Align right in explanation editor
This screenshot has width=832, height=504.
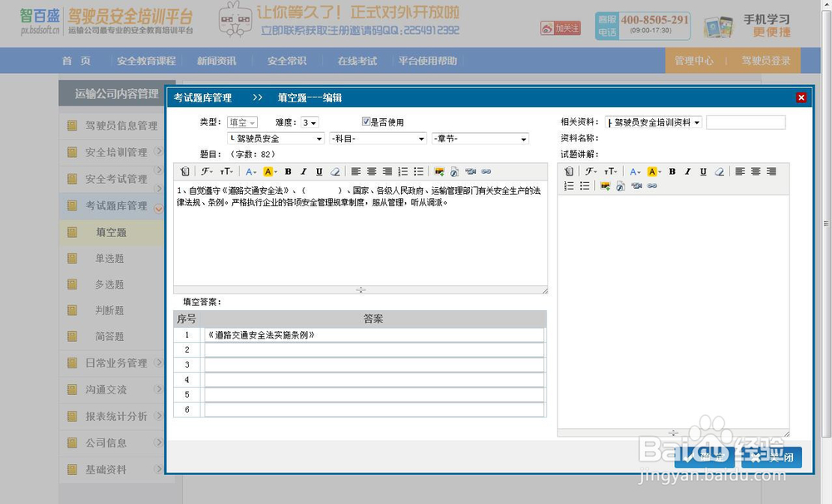pyautogui.click(x=771, y=171)
